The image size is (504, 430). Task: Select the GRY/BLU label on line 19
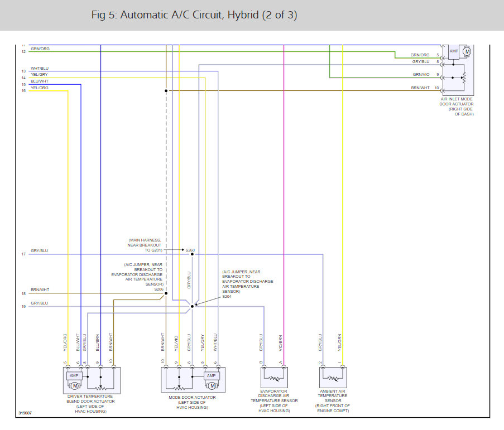(39, 303)
